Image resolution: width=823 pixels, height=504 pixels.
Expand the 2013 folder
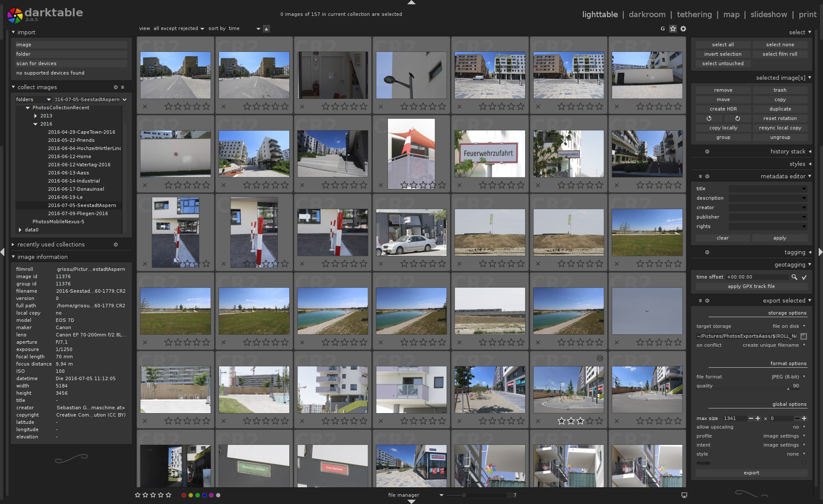(36, 116)
